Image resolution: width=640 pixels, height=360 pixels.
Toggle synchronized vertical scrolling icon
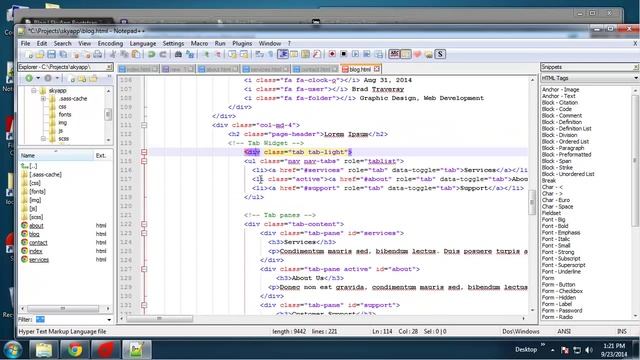pos(233,54)
